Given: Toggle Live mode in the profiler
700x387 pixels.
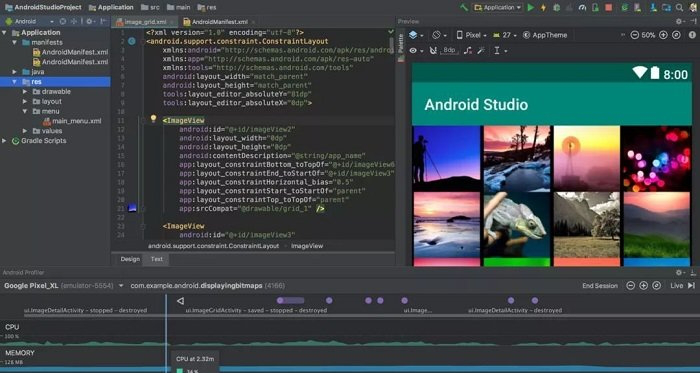Looking at the screenshot, I should 676,286.
